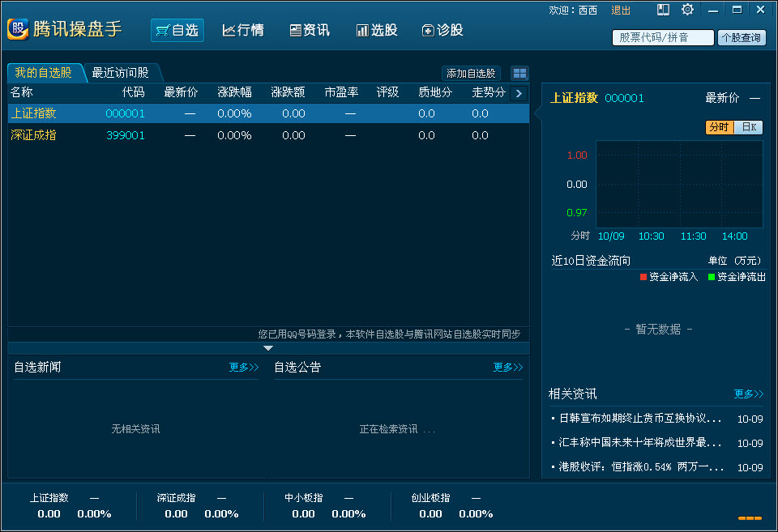Select the 上证指数 row in the watchlist

pos(268,113)
